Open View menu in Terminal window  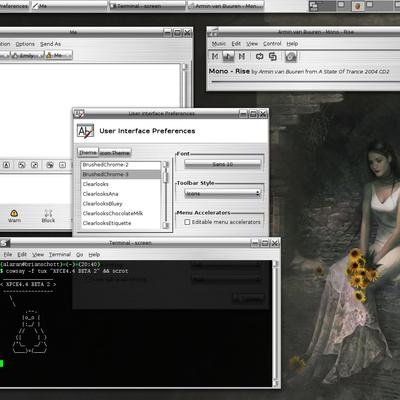38,255
